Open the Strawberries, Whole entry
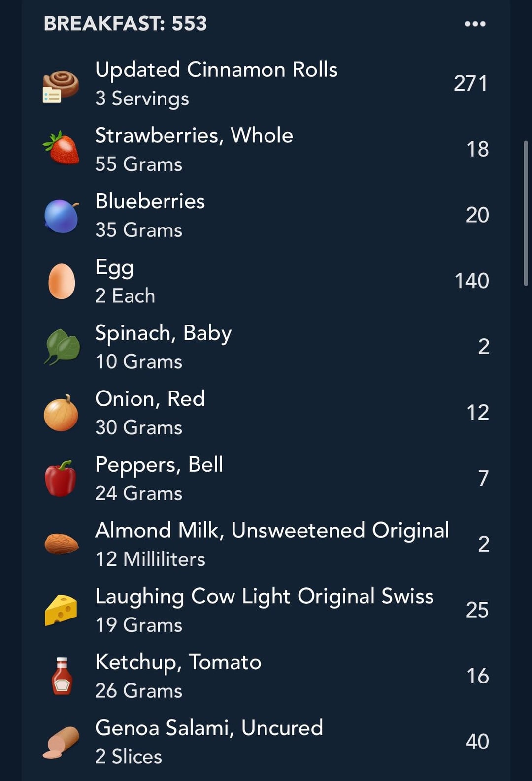Image resolution: width=532 pixels, height=781 pixels. point(266,149)
